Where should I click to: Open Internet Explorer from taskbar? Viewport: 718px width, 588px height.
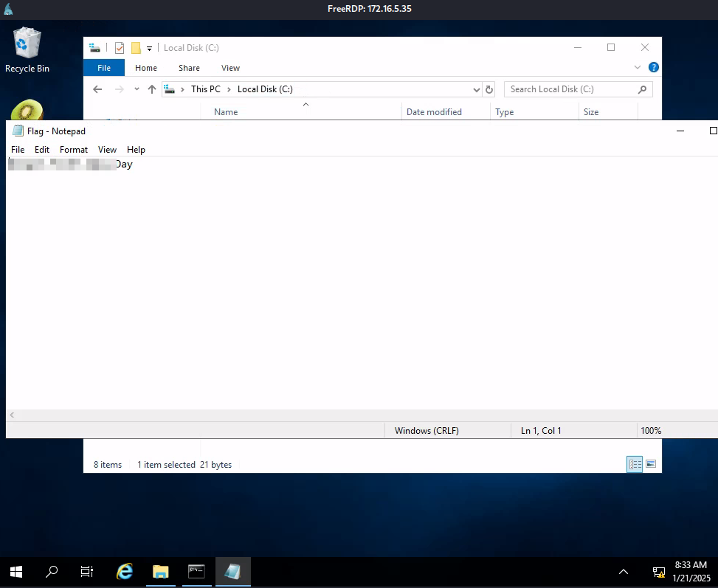(x=125, y=572)
